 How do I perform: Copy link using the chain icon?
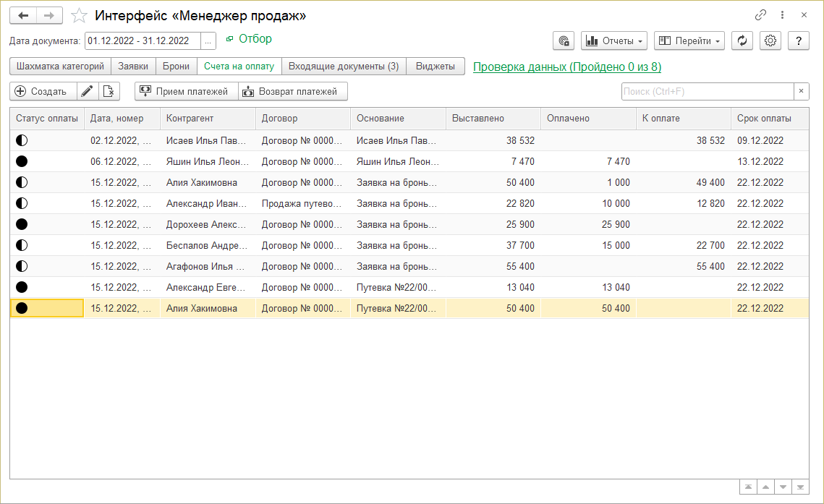(x=760, y=15)
